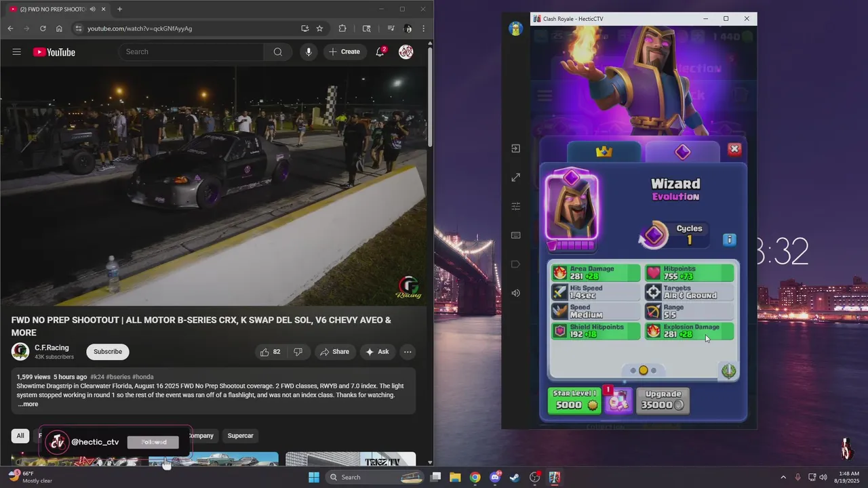Share the video

(x=334, y=352)
